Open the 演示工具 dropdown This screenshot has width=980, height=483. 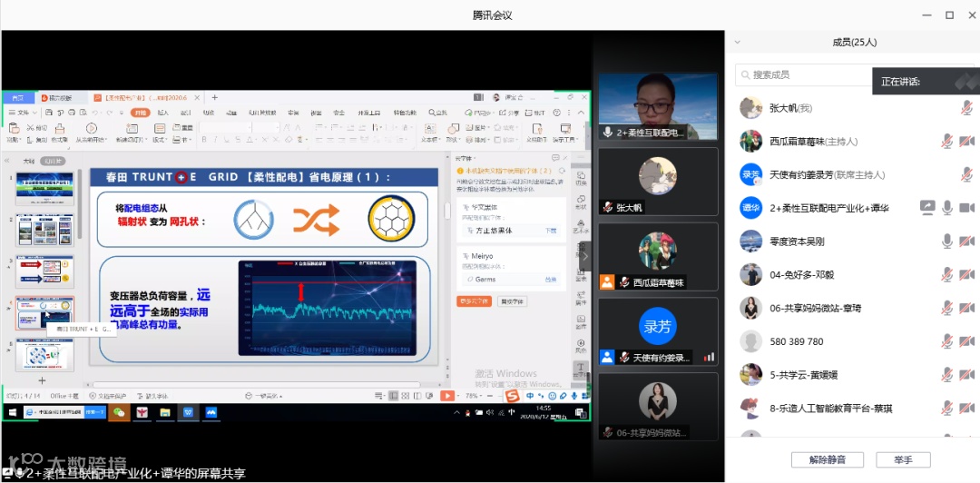tap(566, 140)
